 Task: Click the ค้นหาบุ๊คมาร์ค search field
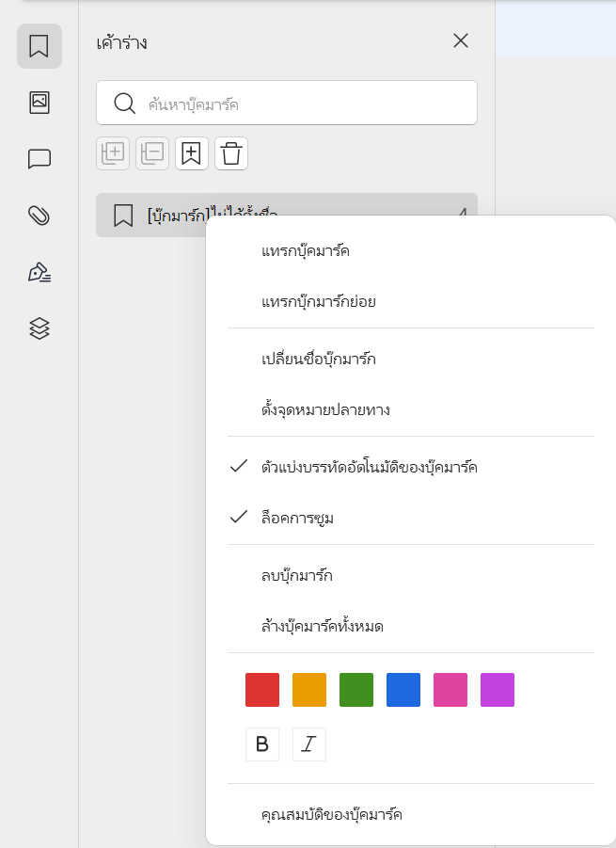point(287,103)
